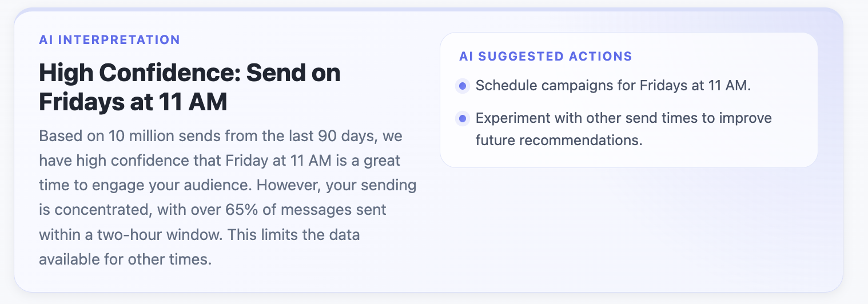Click the bullet icon beside Schedule campaigns
868x304 pixels.
(x=462, y=86)
